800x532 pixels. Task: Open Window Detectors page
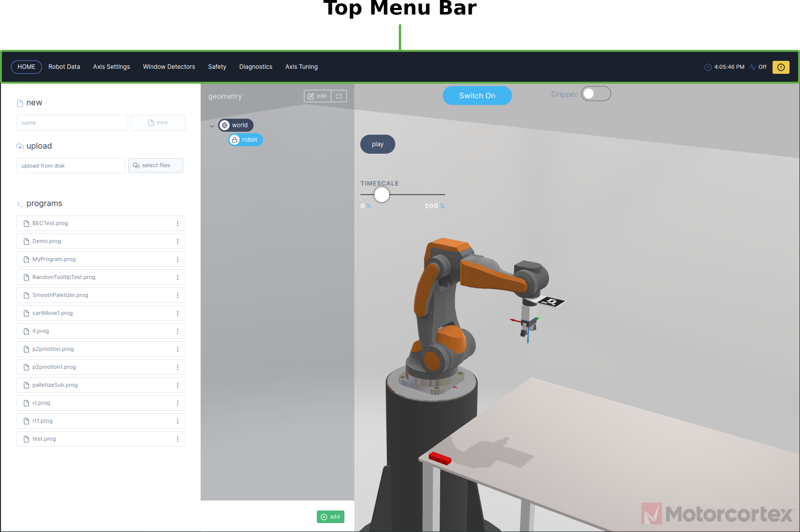pos(169,67)
